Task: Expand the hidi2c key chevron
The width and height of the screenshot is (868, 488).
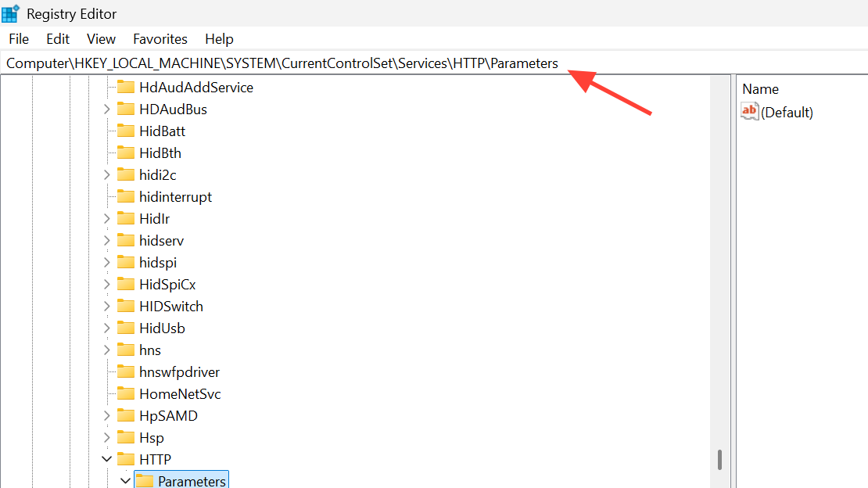Action: click(x=107, y=174)
